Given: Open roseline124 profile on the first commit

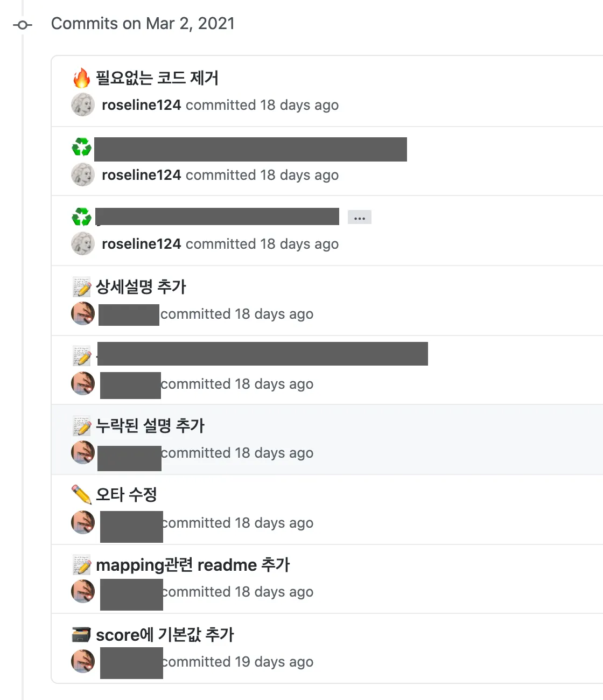Looking at the screenshot, I should point(141,105).
